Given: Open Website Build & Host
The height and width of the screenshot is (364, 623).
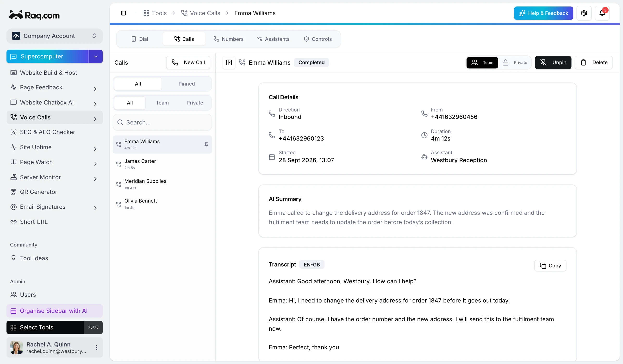Looking at the screenshot, I should click(x=54, y=73).
